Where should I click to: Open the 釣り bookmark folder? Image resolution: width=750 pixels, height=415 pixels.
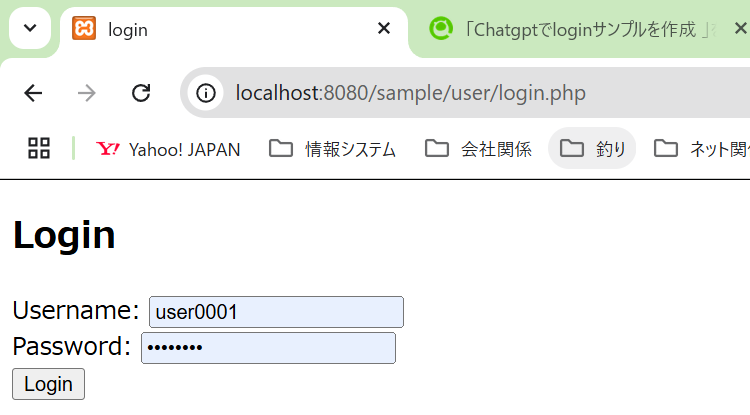pos(592,148)
